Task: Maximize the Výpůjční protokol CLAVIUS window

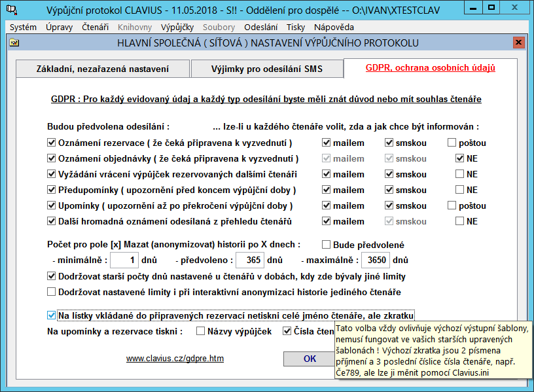Action: pos(491,9)
